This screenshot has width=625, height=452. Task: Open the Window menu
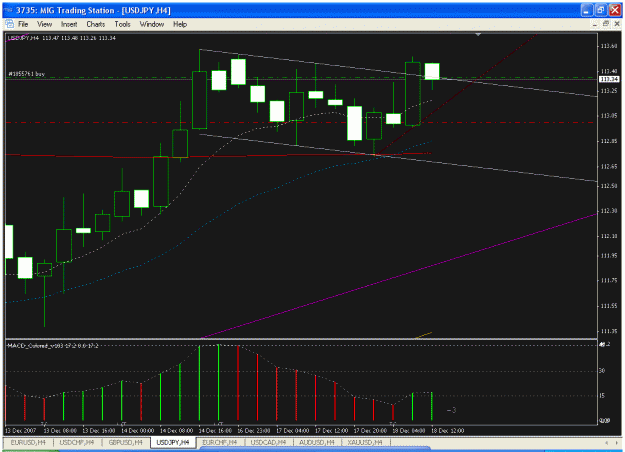152,24
